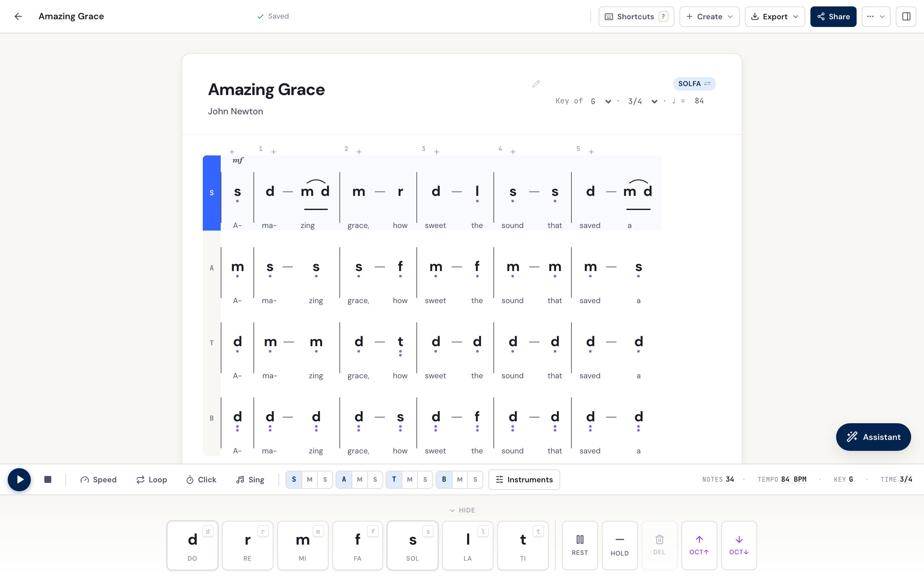Solo the Bass voice with its S button

point(475,479)
